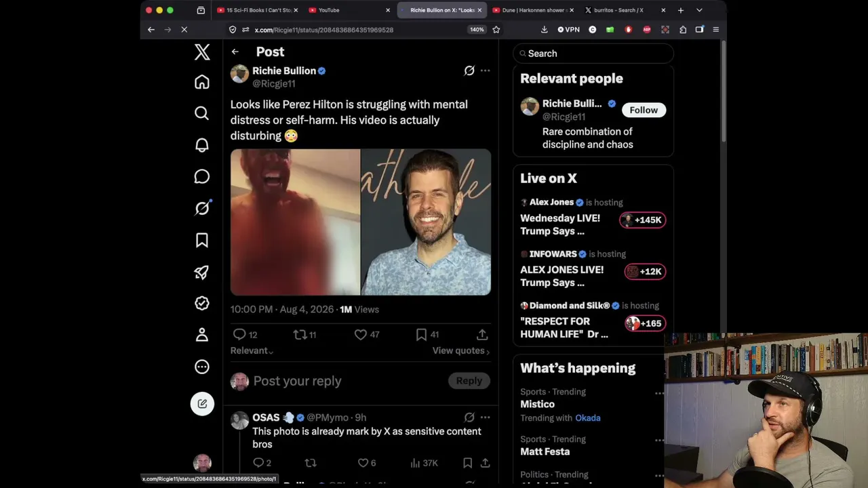This screenshot has height=488, width=868.
Task: Share Richie Bullion's main post
Action: pyautogui.click(x=482, y=335)
